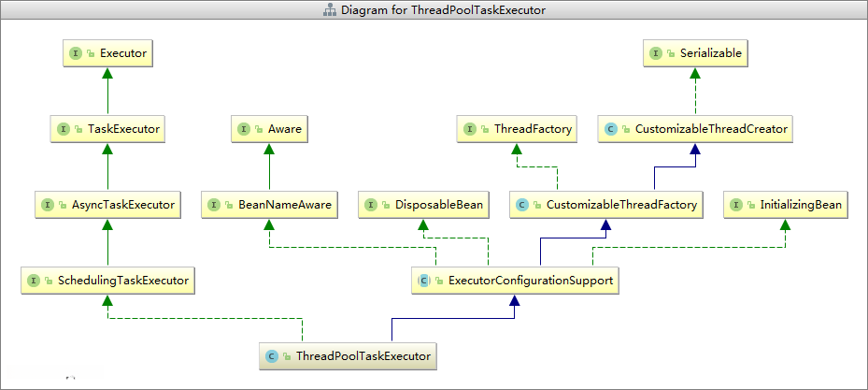Viewport: 868px width, 390px height.
Task: Click the abstract class icon on the ExecutorConfigurationSupport node
Action: coord(424,281)
